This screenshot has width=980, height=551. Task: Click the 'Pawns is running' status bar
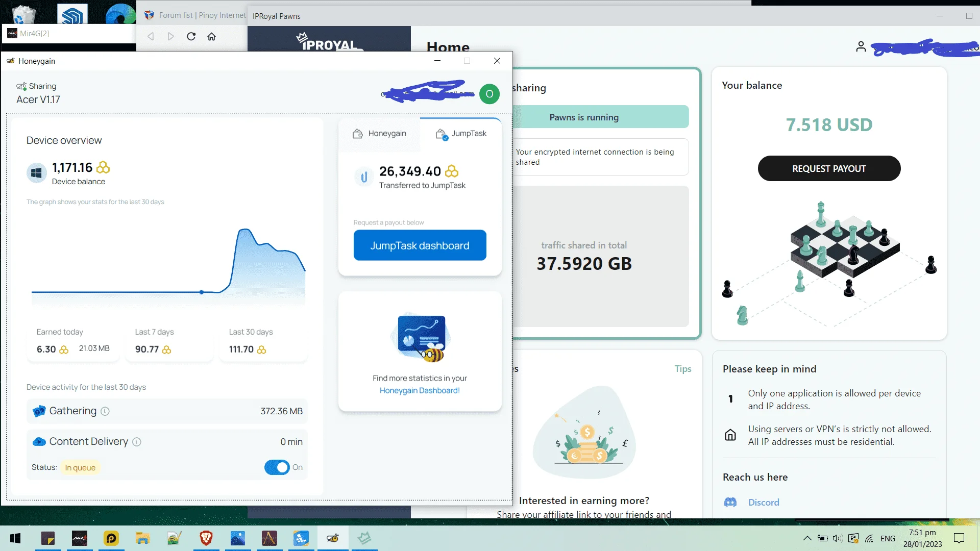point(600,117)
